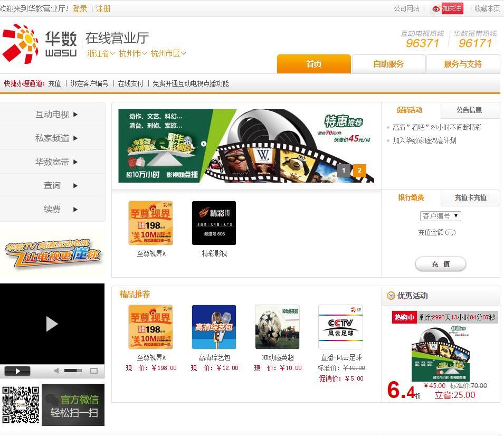
Task: Open the 客户编号 select box
Action: [x=440, y=216]
